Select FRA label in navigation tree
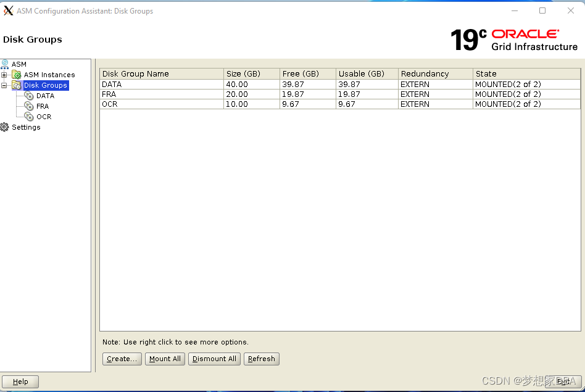 (x=43, y=106)
